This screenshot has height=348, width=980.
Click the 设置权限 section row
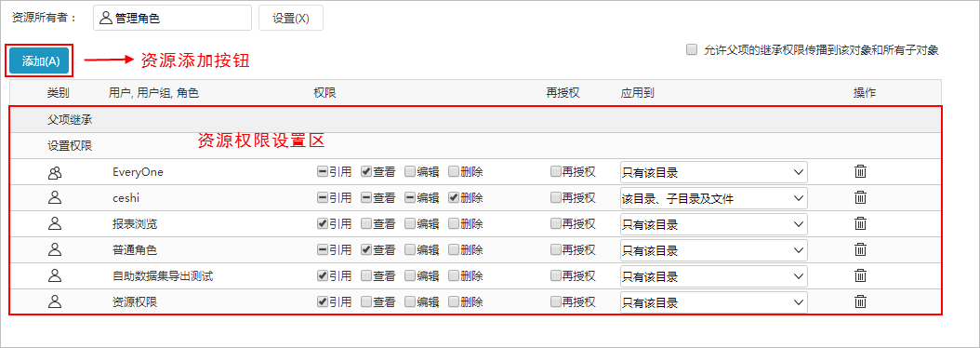[475, 145]
